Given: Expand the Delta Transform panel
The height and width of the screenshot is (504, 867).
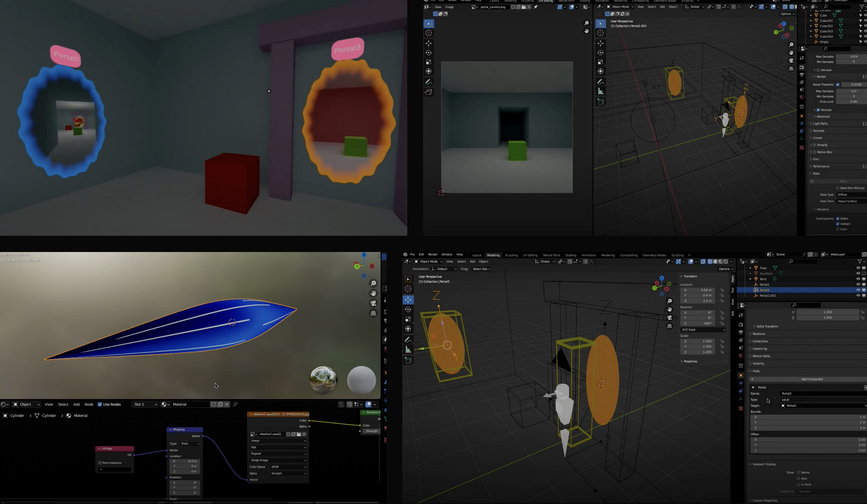Looking at the screenshot, I should coord(767,326).
